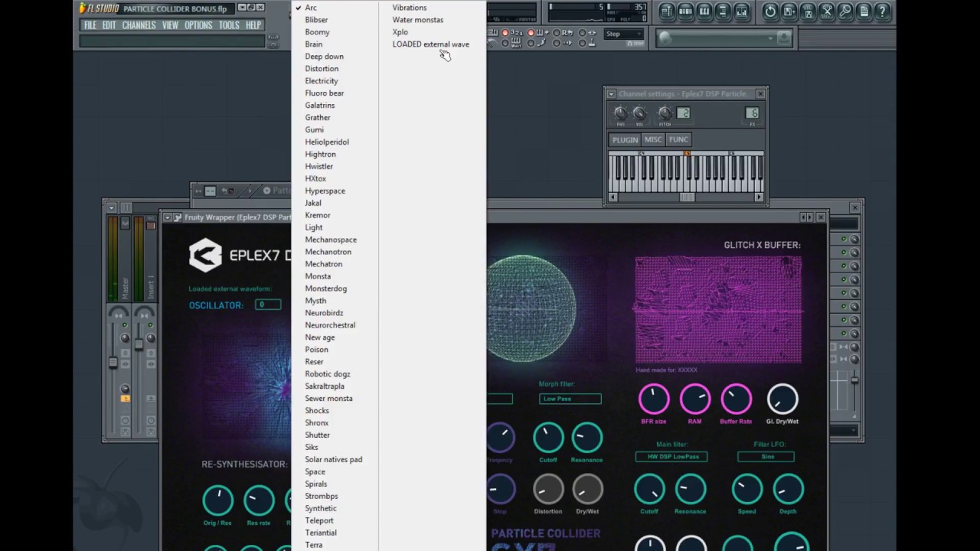Click the Buffer Rate knob
This screenshot has height=551, width=980.
(x=736, y=399)
